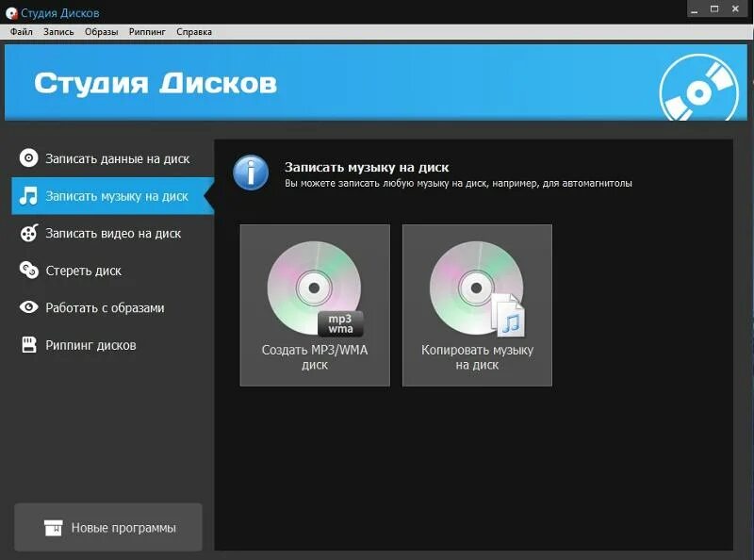Click the mp3/wma disc image

315,288
